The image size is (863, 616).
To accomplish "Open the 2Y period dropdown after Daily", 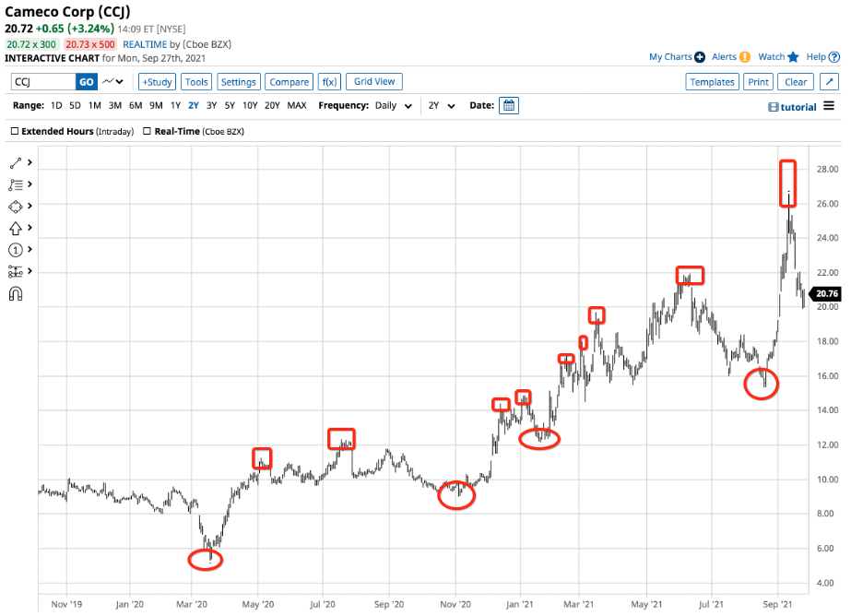I will click(442, 106).
